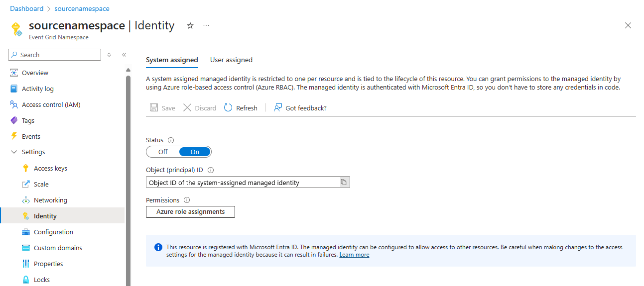Viewport: 644px width, 286px height.
Task: Open Activity log icon in sidebar
Action: pyautogui.click(x=14, y=89)
